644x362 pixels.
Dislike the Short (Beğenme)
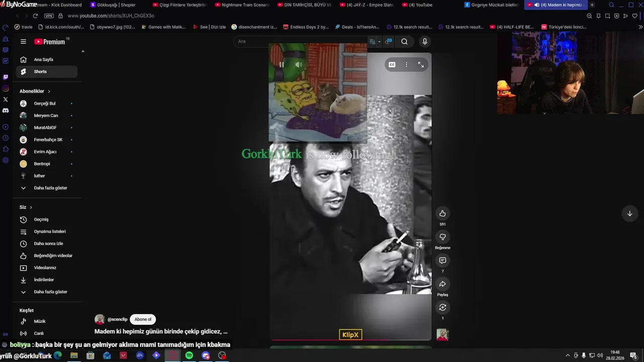click(442, 237)
